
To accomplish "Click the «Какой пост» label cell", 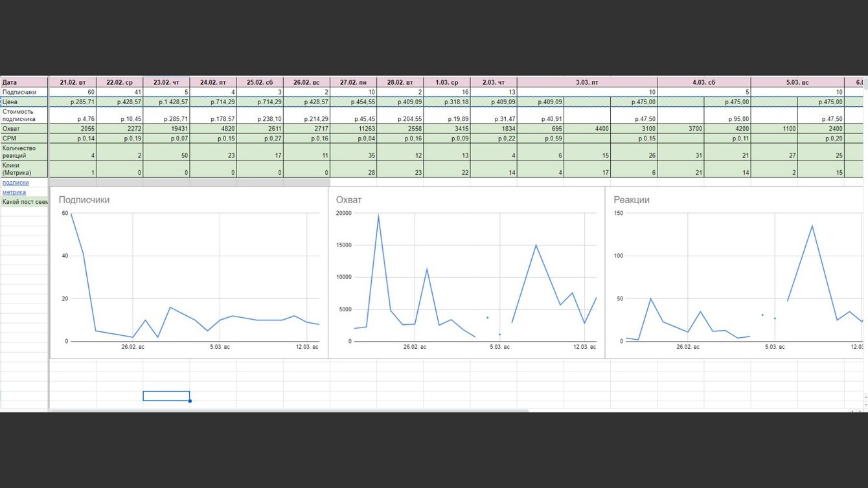I will [25, 202].
